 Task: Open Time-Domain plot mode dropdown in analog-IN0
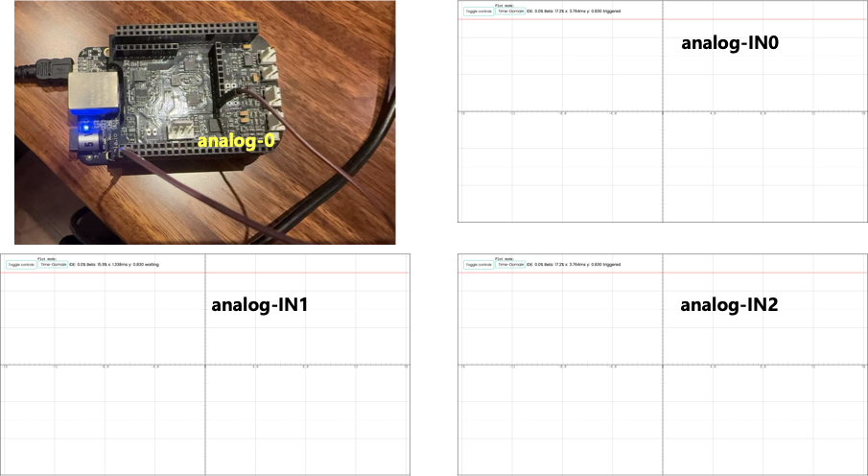tap(509, 12)
